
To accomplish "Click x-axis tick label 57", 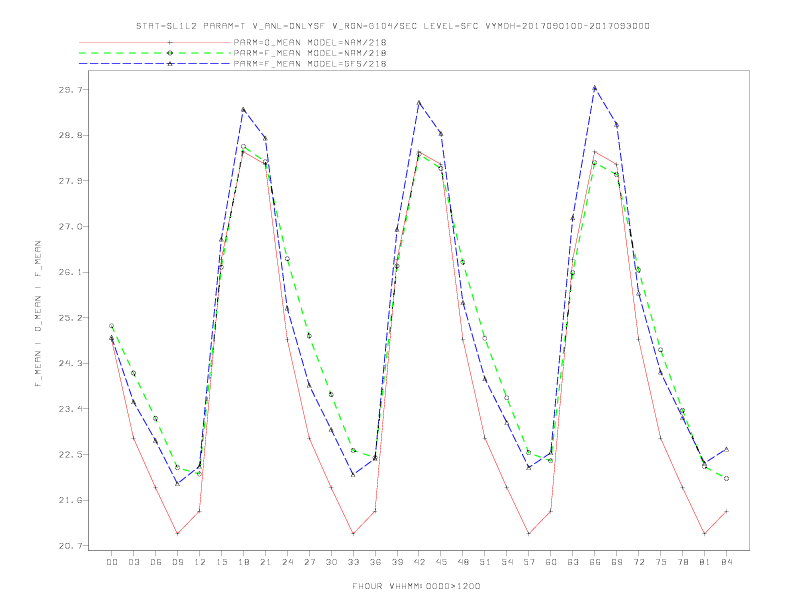I will pos(529,562).
